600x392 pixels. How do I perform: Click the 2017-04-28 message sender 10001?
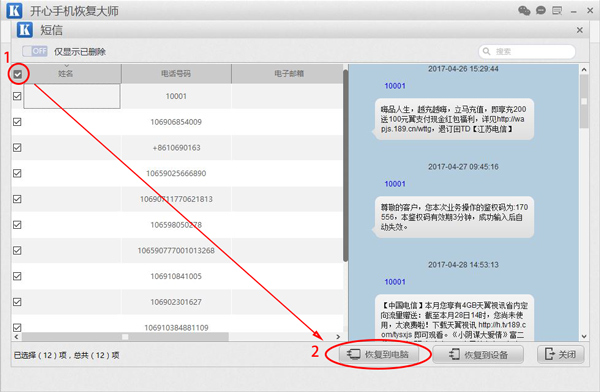coord(395,282)
